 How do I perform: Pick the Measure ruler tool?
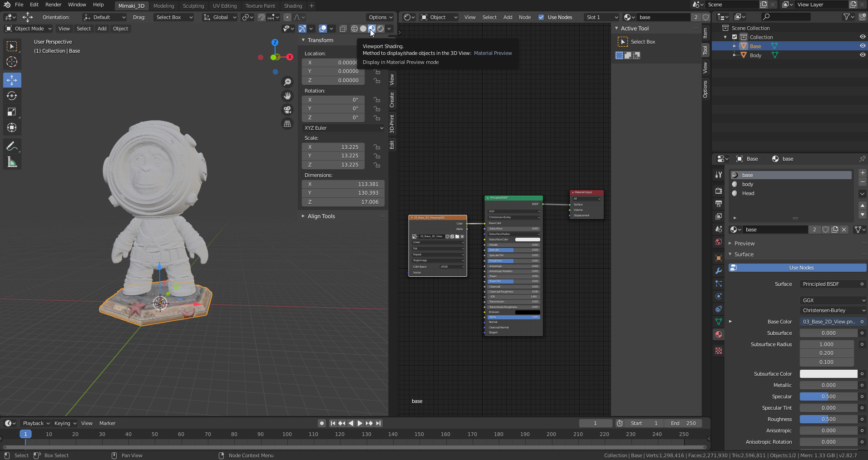(12, 162)
